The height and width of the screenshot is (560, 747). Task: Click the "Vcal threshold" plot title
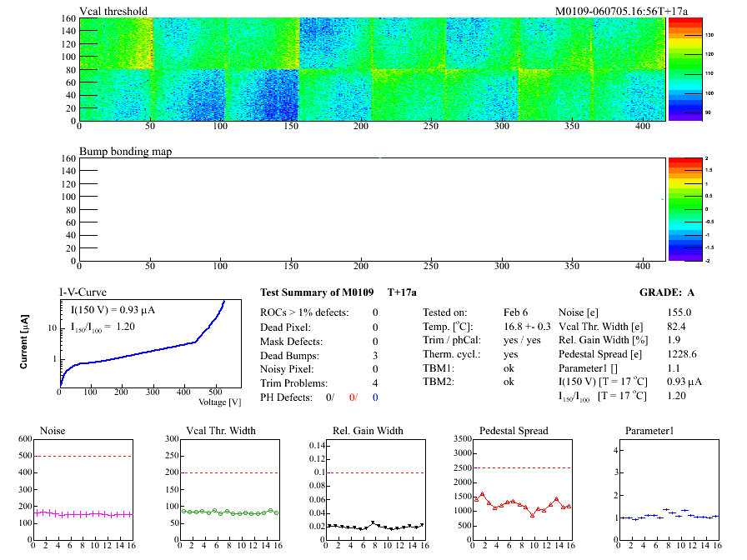coord(113,12)
